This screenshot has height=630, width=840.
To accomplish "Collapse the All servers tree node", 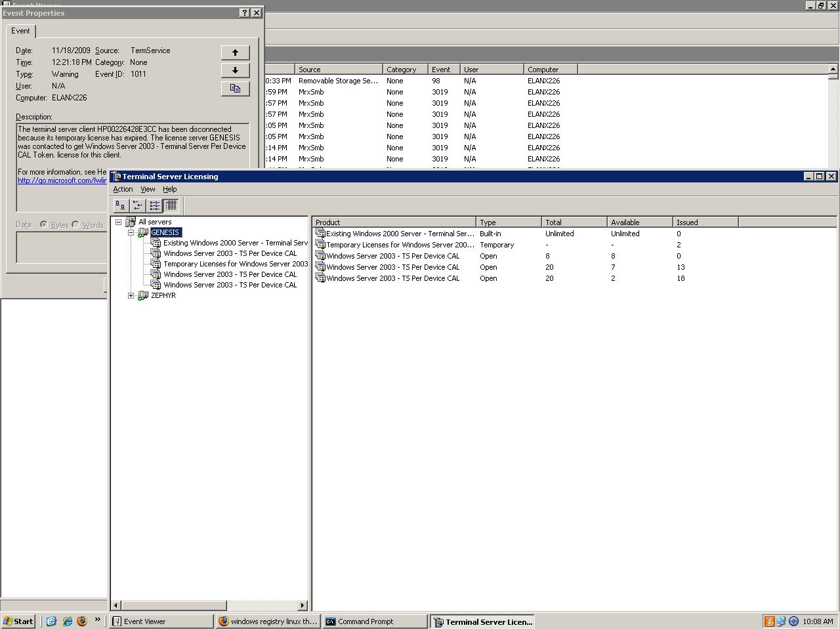I will click(118, 222).
